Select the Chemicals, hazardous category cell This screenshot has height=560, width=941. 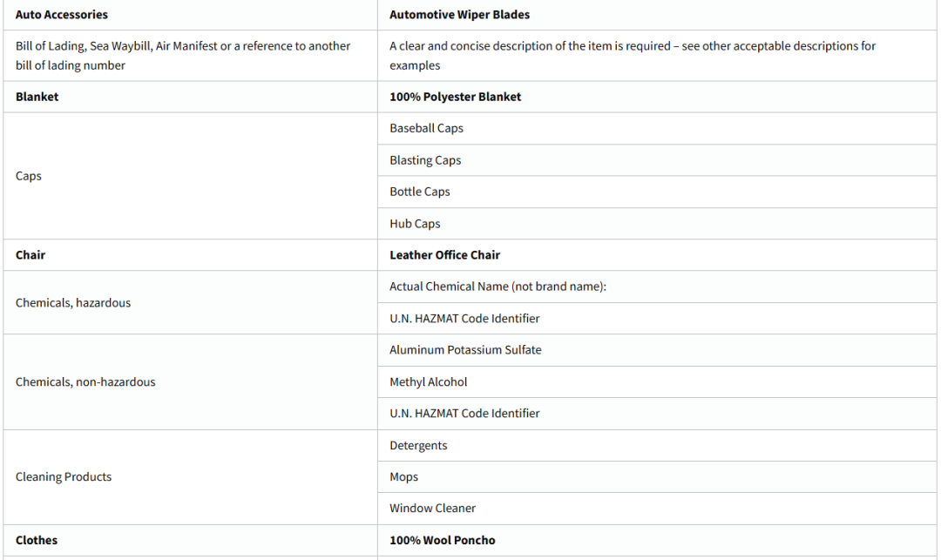coord(73,302)
